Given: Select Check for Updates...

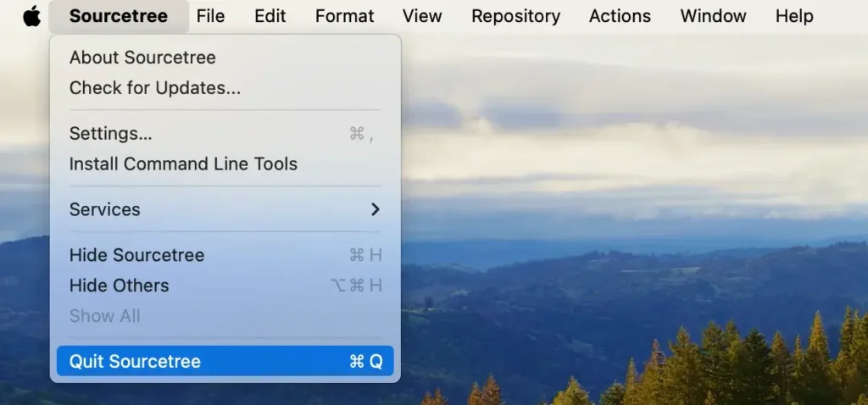Looking at the screenshot, I should coord(225,88).
